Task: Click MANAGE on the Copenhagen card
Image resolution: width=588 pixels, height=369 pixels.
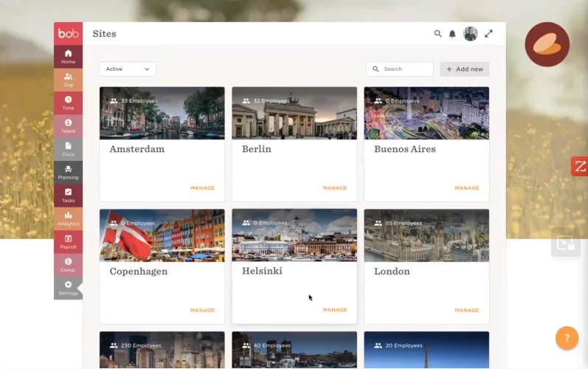Action: 202,310
